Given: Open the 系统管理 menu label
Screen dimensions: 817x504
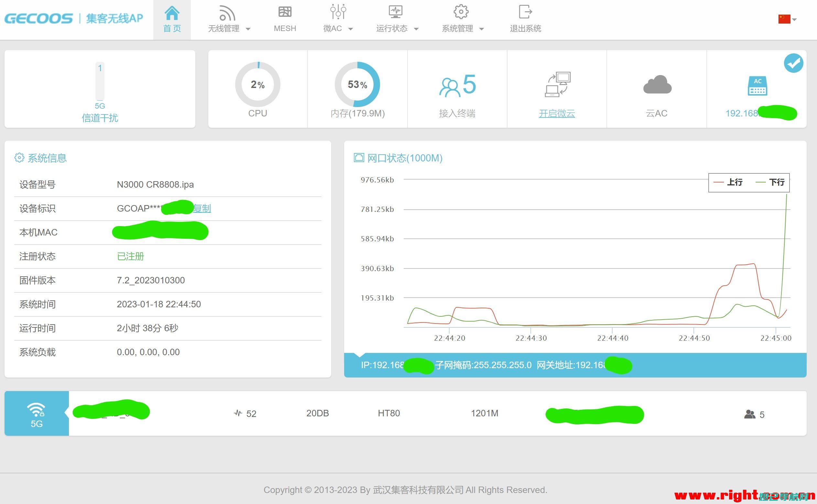Looking at the screenshot, I should tap(457, 29).
